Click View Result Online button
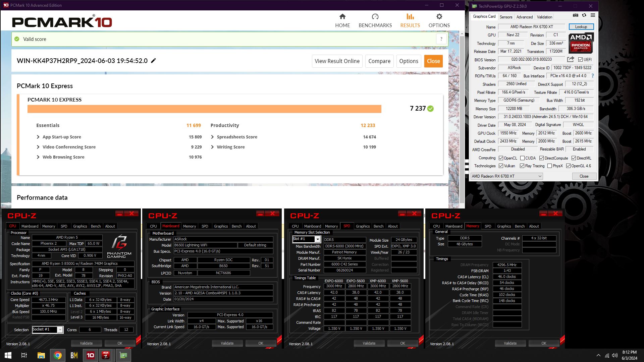Image resolution: width=644 pixels, height=362 pixels. (337, 61)
